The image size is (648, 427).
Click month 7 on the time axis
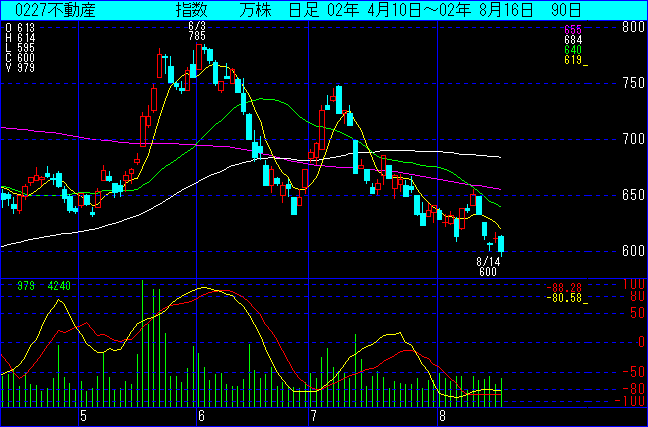click(x=314, y=417)
